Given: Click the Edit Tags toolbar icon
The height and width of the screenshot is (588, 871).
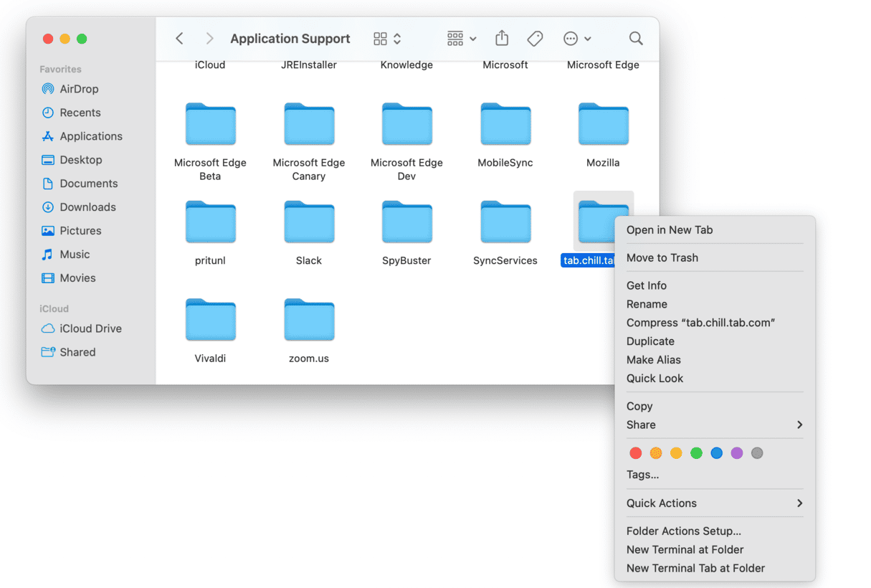Looking at the screenshot, I should tap(535, 39).
